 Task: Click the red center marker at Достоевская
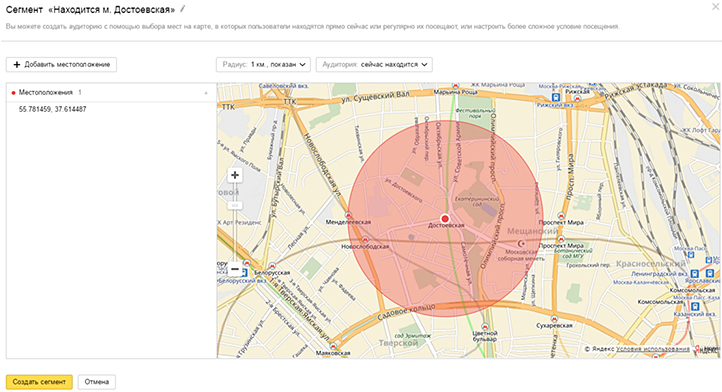(x=445, y=218)
